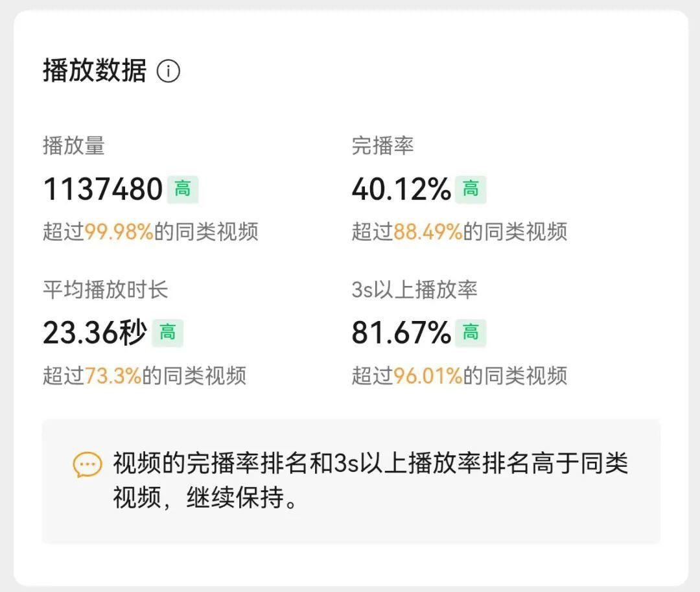The height and width of the screenshot is (592, 700).
Task: Click the 播放量 label
Action: click(x=74, y=146)
